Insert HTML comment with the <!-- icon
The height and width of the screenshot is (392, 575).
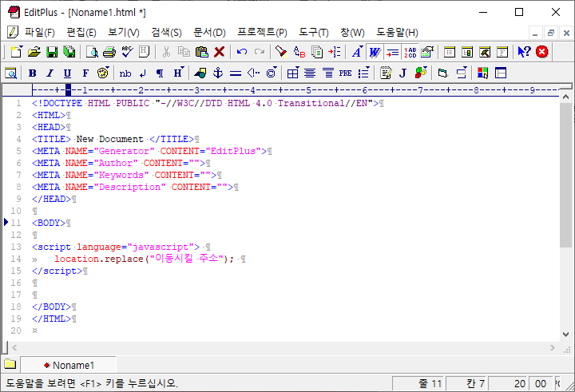click(x=253, y=73)
